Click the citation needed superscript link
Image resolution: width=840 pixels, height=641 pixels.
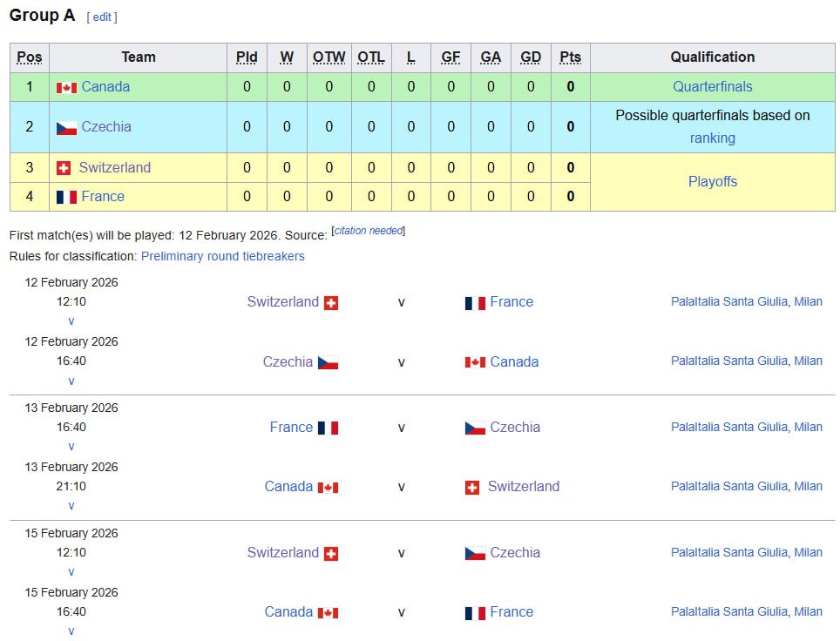[x=369, y=231]
